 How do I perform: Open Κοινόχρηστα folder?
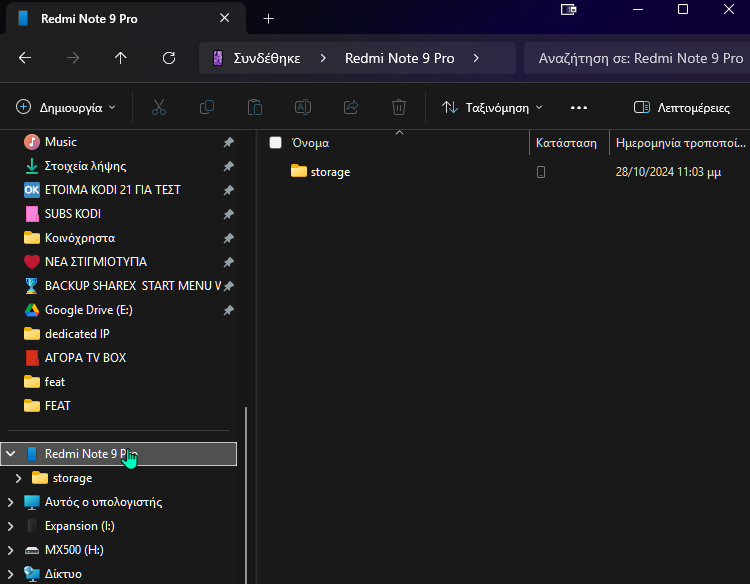[80, 238]
